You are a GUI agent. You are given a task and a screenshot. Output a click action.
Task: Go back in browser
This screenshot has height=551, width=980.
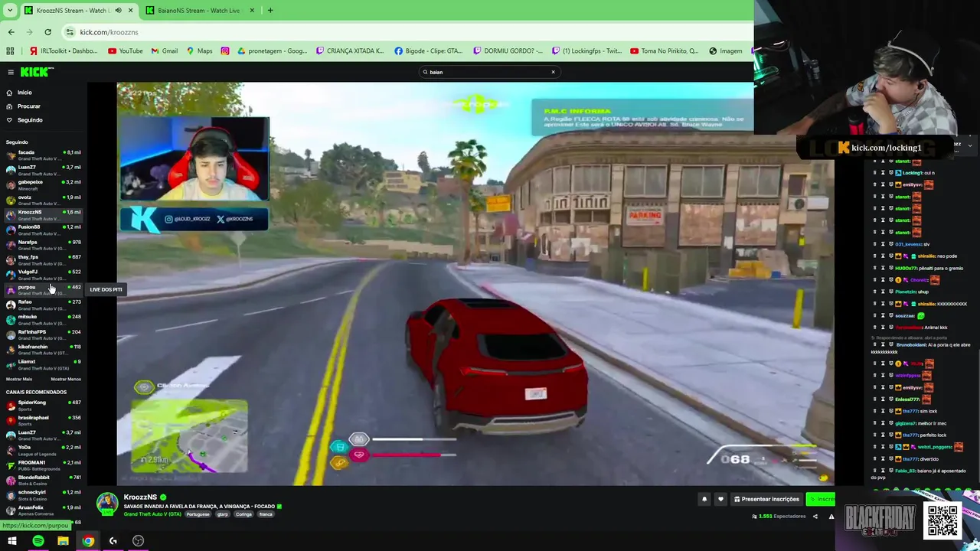coord(11,32)
